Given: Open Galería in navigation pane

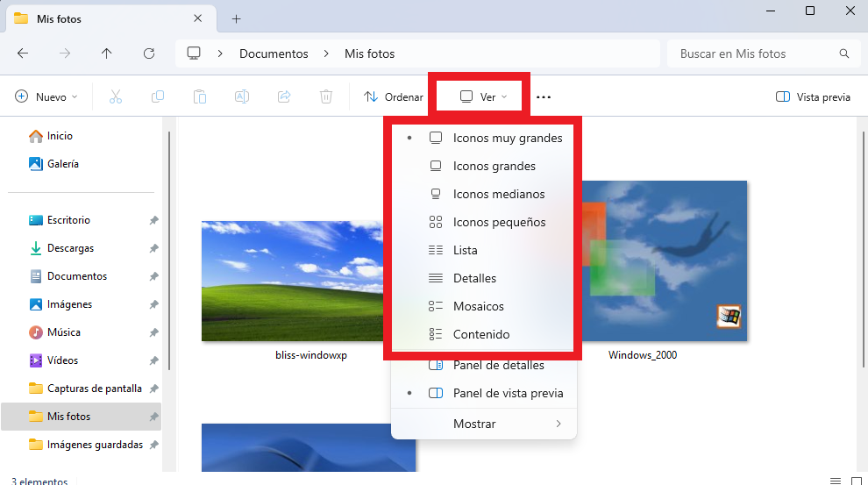Looking at the screenshot, I should 53,164.
